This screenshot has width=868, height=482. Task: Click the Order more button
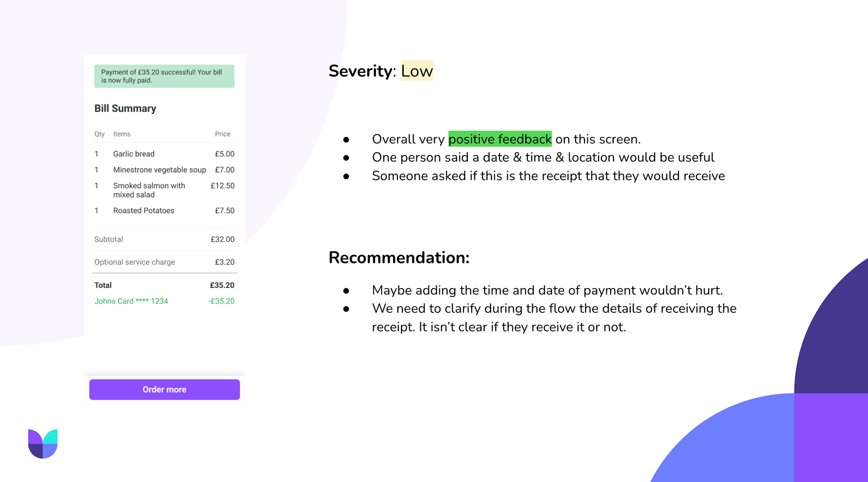pos(164,389)
